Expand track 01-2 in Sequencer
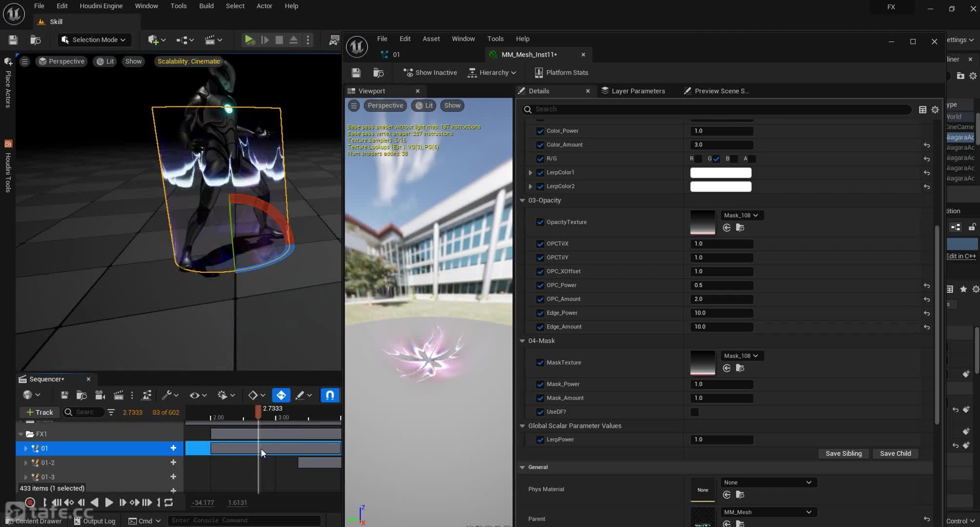The width and height of the screenshot is (980, 527). pyautogui.click(x=26, y=463)
